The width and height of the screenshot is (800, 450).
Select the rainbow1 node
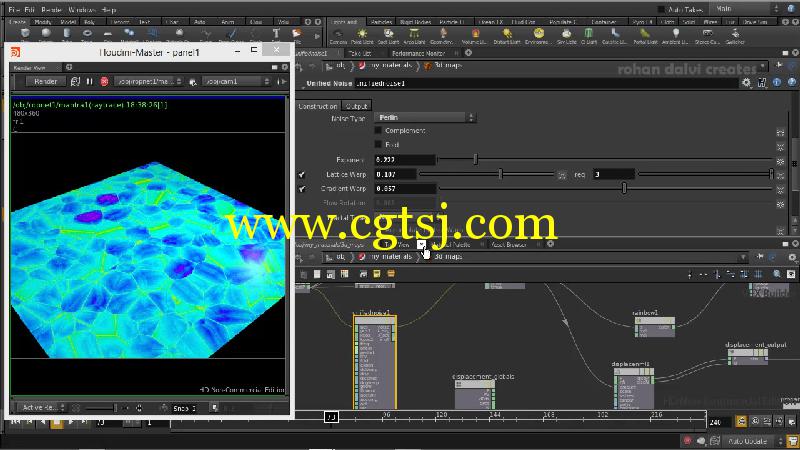click(655, 327)
